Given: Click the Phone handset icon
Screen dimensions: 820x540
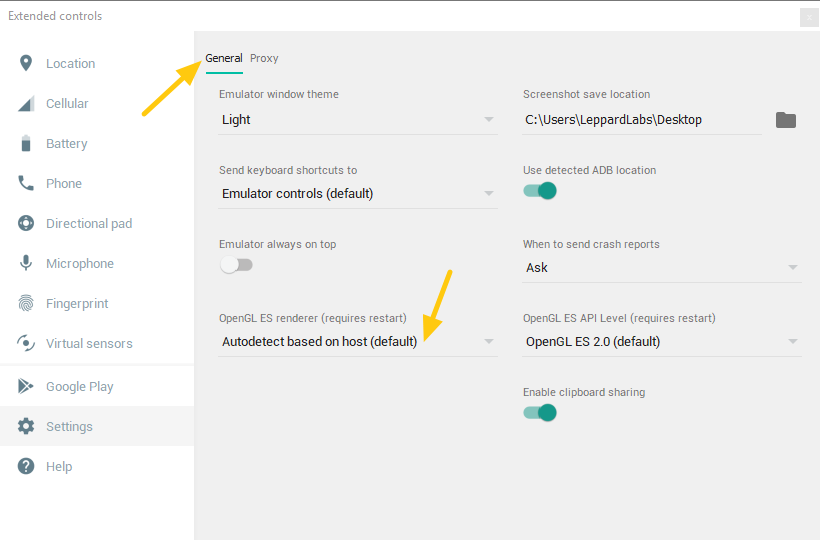Looking at the screenshot, I should click(26, 183).
